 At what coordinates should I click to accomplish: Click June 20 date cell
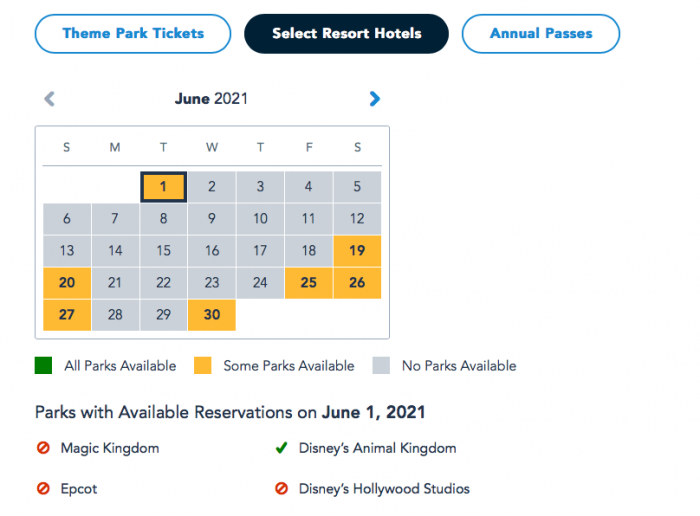click(67, 283)
